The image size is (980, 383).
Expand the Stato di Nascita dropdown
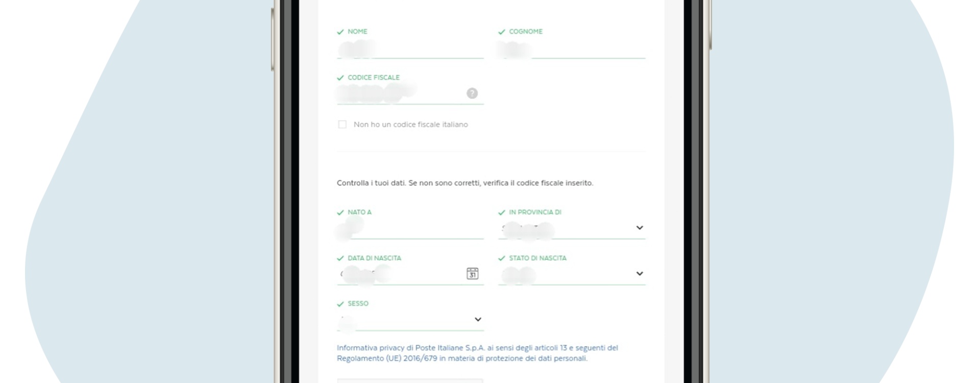click(x=640, y=274)
